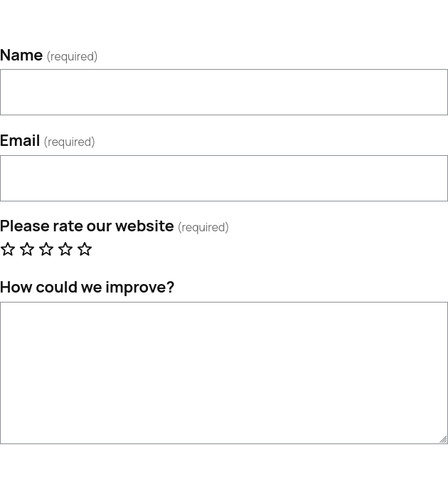Grab the textarea resize handle
The height and width of the screenshot is (494, 448).
click(x=443, y=439)
